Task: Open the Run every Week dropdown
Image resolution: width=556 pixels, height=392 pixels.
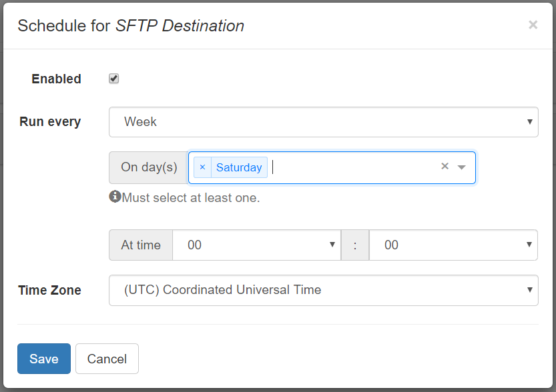Action: pos(323,122)
